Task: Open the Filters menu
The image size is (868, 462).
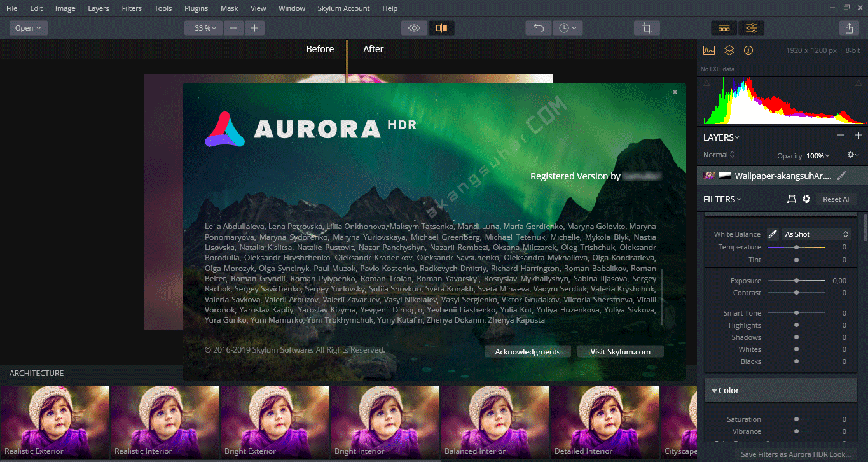Action: pyautogui.click(x=132, y=8)
